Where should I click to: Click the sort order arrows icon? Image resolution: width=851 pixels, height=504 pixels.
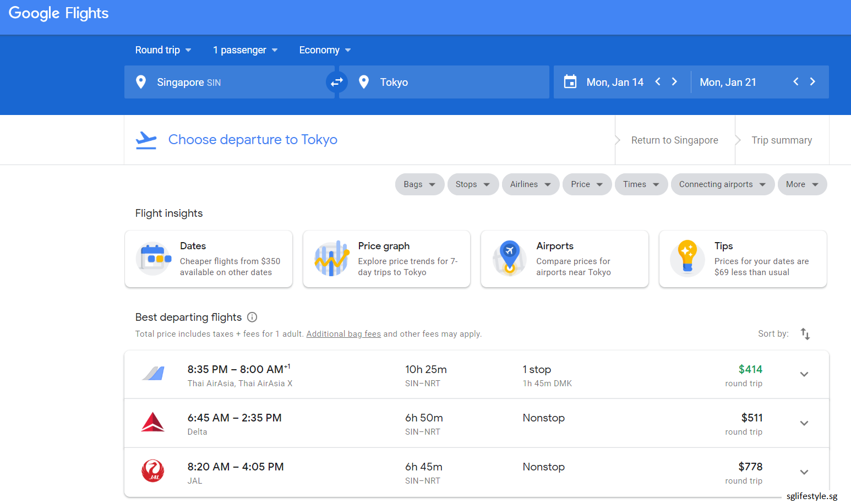coord(805,334)
